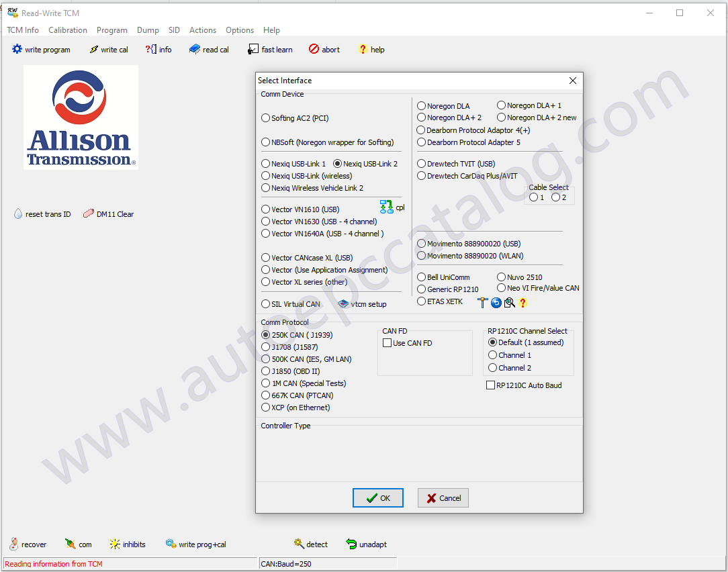The height and width of the screenshot is (572, 728).
Task: Click the cpl network icon
Action: pyautogui.click(x=386, y=207)
